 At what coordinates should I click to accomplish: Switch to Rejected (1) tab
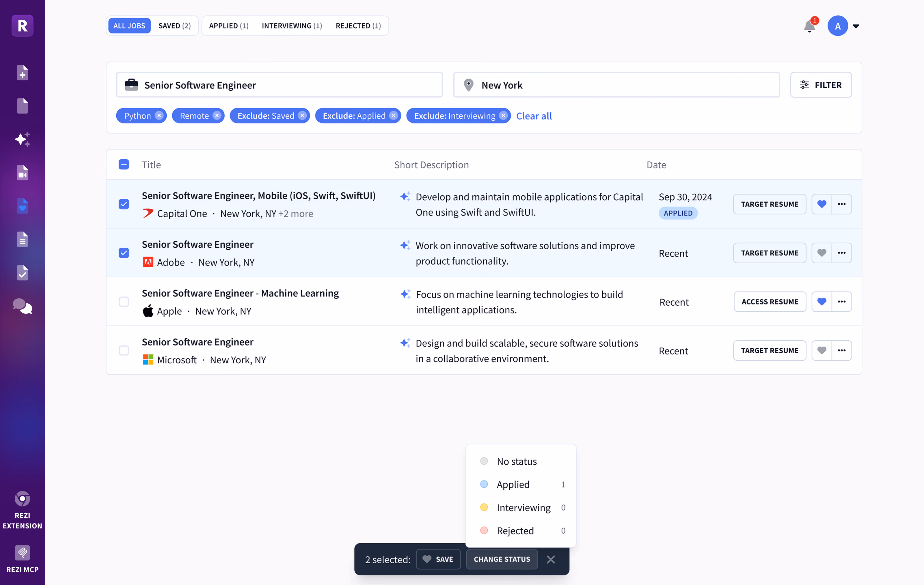point(358,26)
